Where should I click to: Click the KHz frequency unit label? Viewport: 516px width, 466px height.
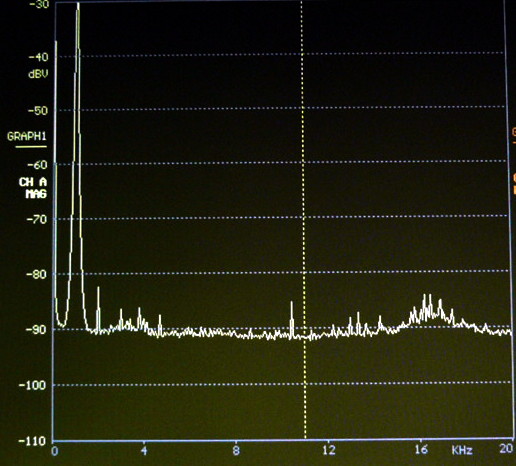click(x=462, y=451)
